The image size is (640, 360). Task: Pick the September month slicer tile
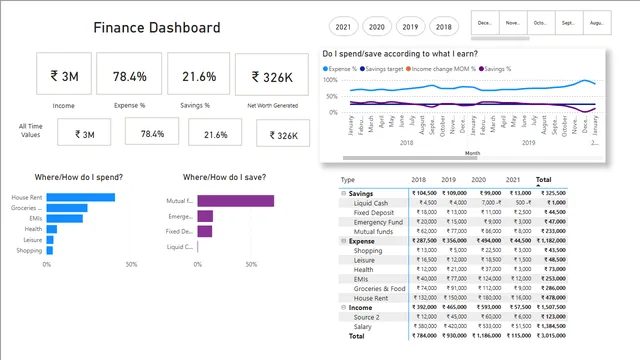(569, 23)
